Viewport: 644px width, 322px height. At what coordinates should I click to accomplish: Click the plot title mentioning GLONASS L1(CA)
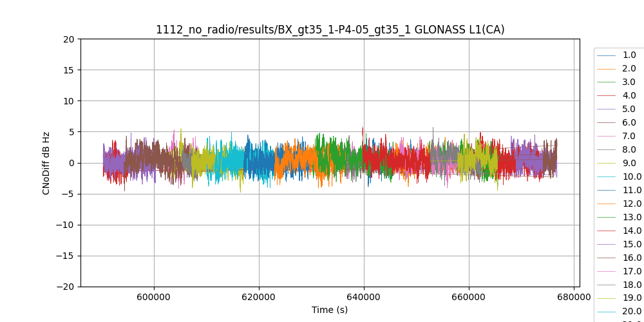click(x=330, y=30)
